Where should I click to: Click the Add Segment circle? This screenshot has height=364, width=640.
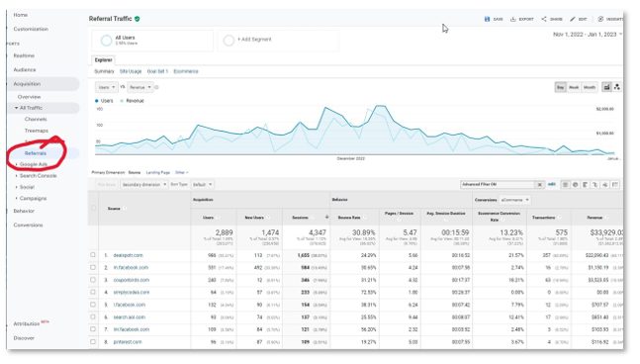pyautogui.click(x=229, y=40)
